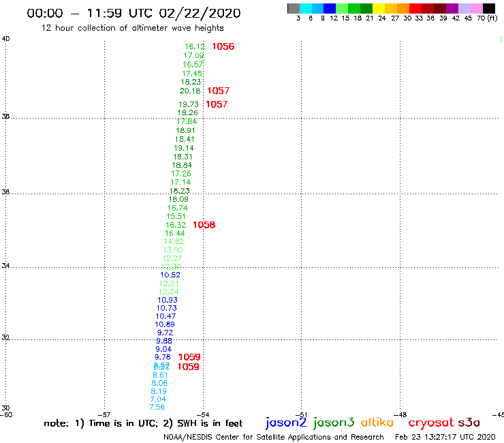Click the red 'cryosat' satellite label
This screenshot has height=443, width=504.
431,423
